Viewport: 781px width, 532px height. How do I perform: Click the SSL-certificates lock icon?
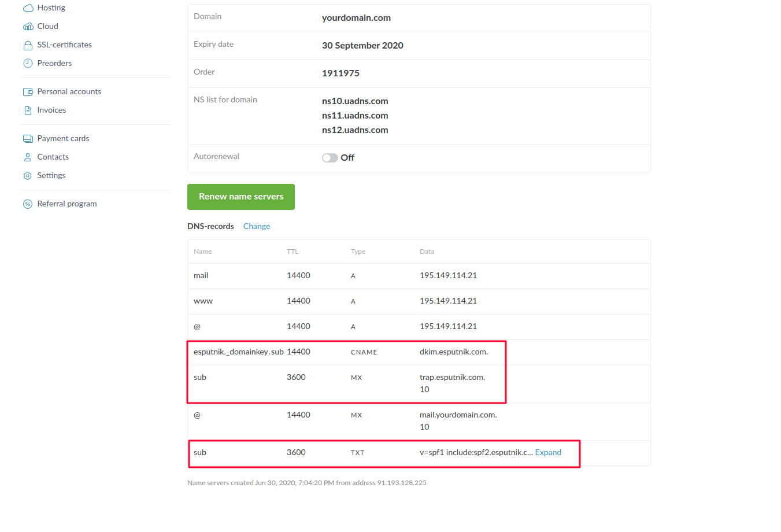[28, 45]
